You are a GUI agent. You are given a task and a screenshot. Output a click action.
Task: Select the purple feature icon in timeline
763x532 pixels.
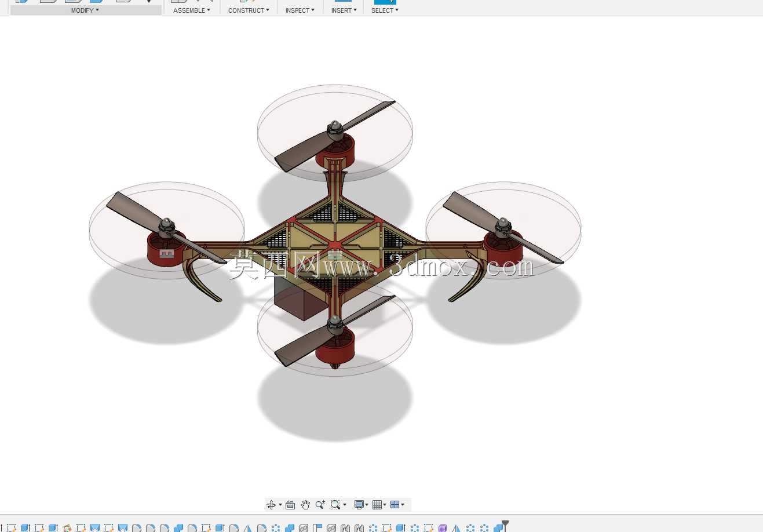[x=443, y=528]
